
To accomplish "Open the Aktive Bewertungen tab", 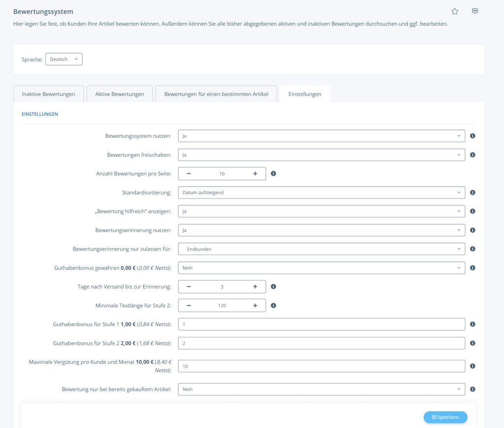I will coord(120,94).
